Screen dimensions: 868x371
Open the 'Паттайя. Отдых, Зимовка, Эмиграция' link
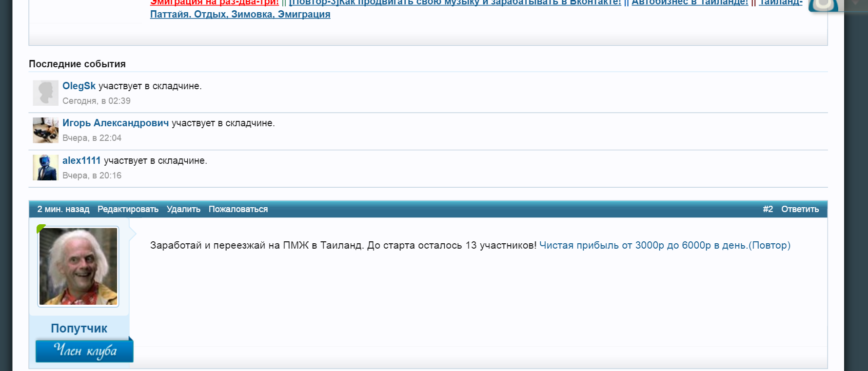click(x=240, y=14)
